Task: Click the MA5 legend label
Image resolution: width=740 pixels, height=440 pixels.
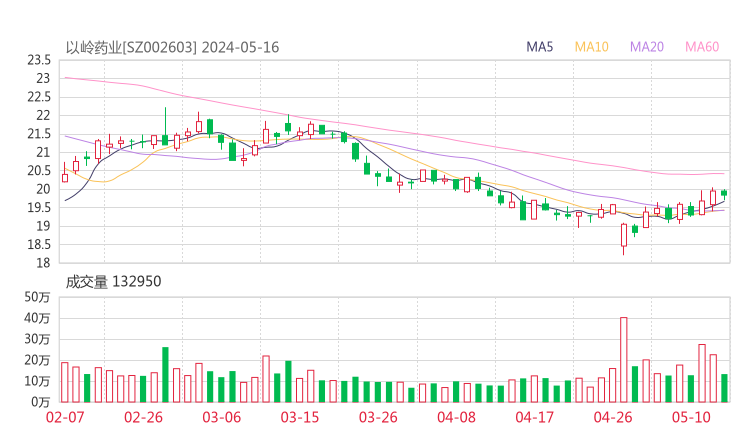Action: (x=539, y=47)
